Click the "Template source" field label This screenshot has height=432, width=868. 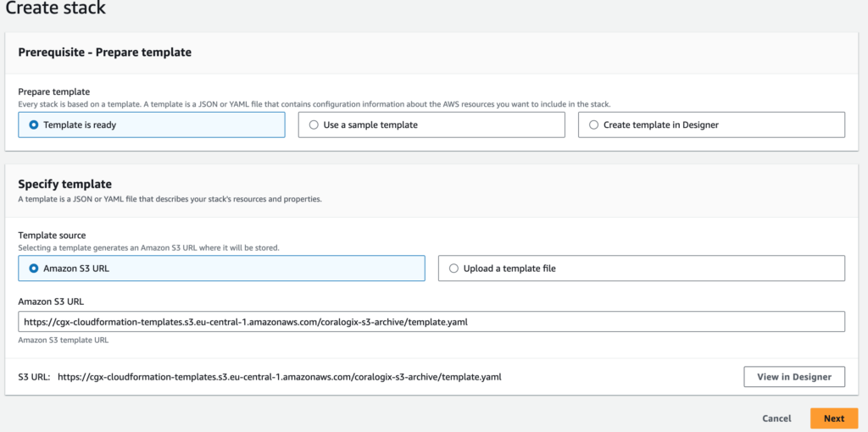click(x=52, y=235)
